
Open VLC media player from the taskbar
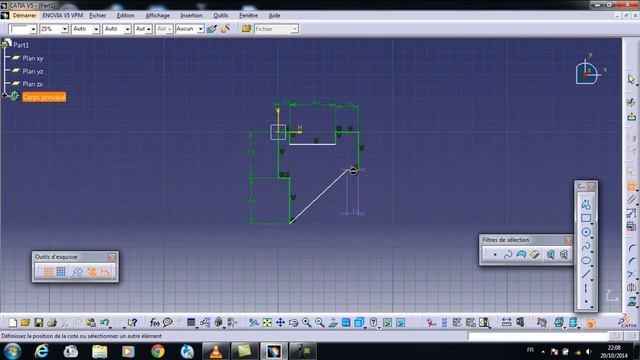(216, 351)
